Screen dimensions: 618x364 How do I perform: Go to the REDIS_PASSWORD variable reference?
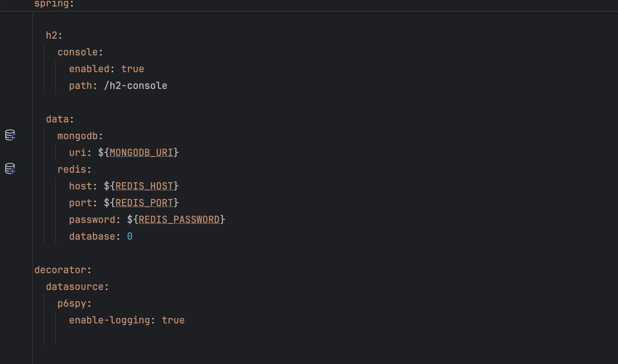(179, 219)
